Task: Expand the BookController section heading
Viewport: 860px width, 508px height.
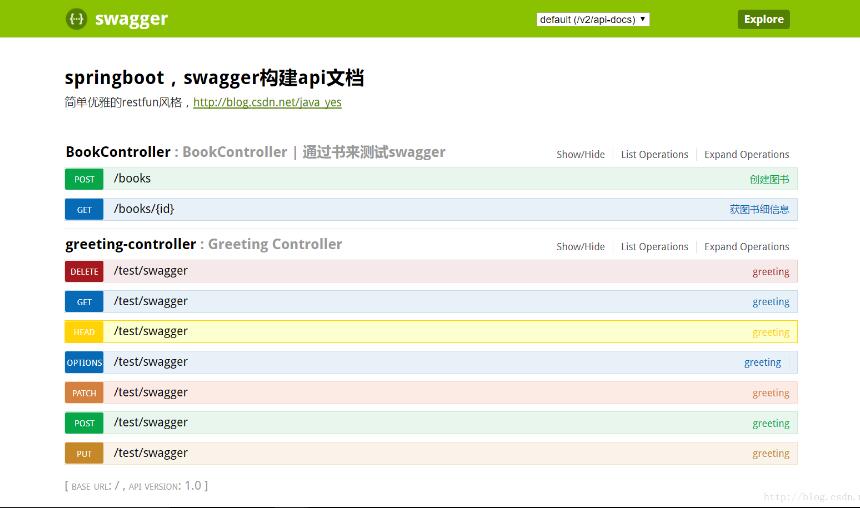Action: click(x=118, y=152)
